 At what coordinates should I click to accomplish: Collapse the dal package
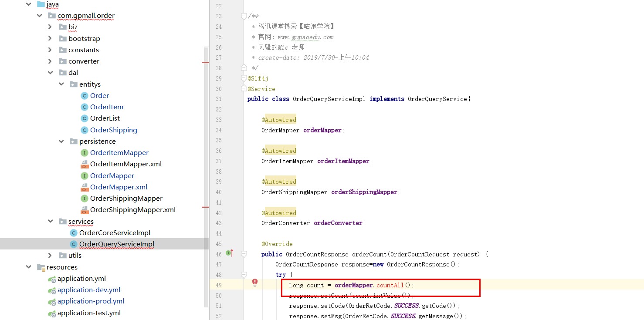coord(50,73)
